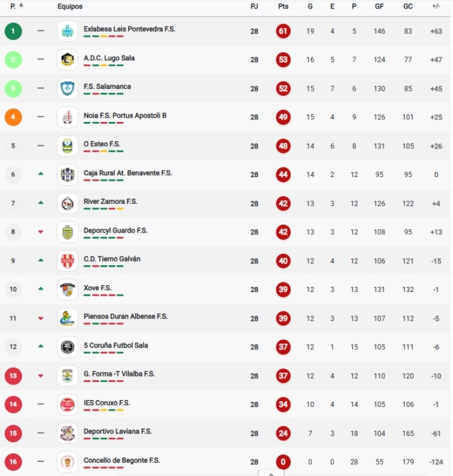Click the IES Coruxo F.S. crest
453x476 pixels.
[x=67, y=404]
